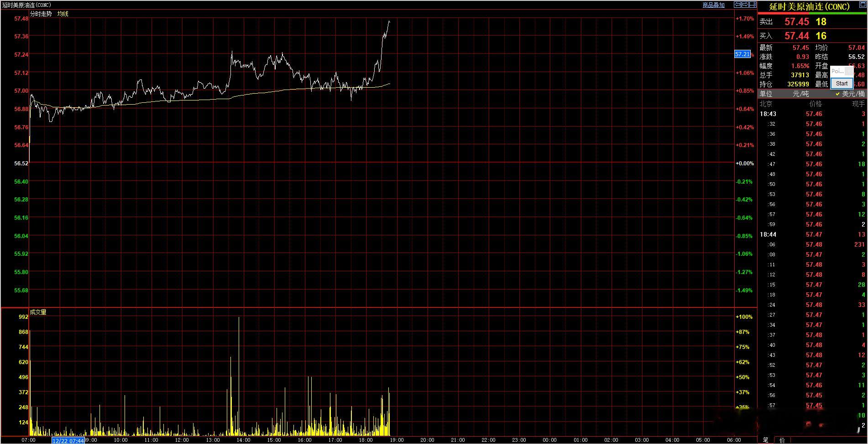
Task: Click the 992 volume axis label
Action: coord(23,317)
